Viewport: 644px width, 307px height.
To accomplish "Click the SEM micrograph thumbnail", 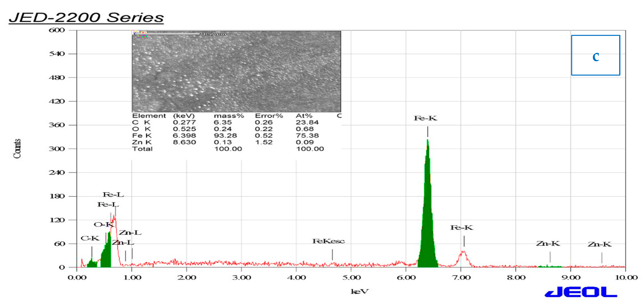I will 236,71.
